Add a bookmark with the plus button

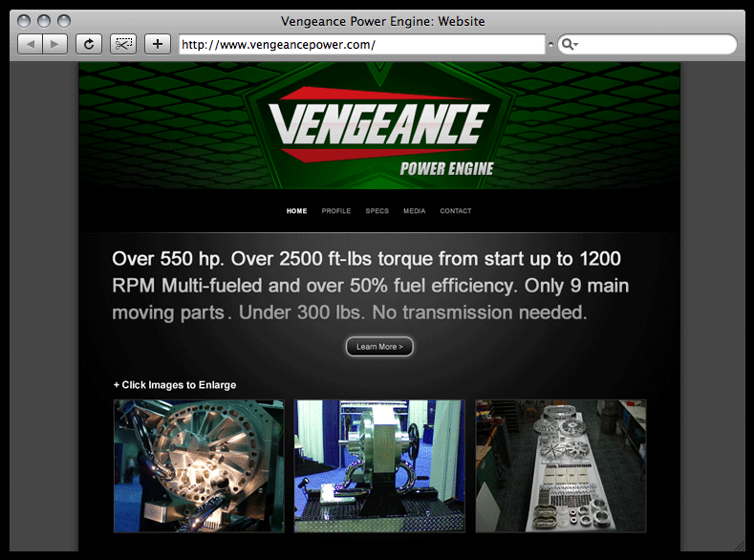158,44
